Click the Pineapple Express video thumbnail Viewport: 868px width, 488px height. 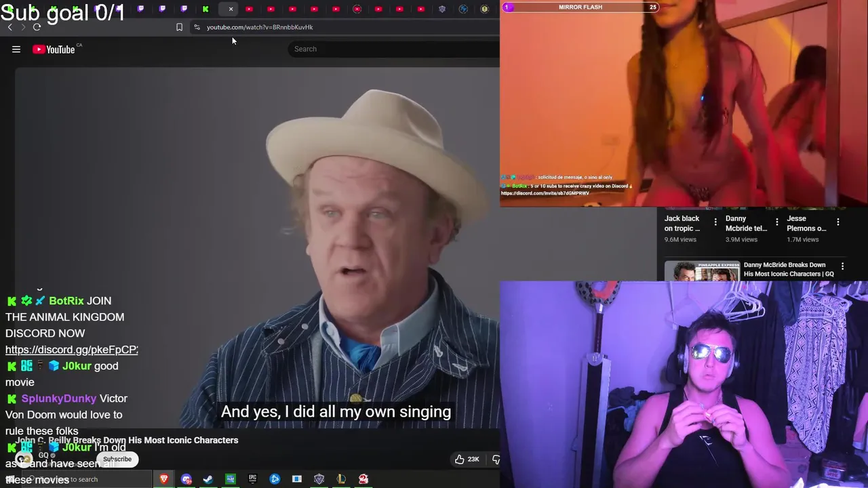coord(701,271)
